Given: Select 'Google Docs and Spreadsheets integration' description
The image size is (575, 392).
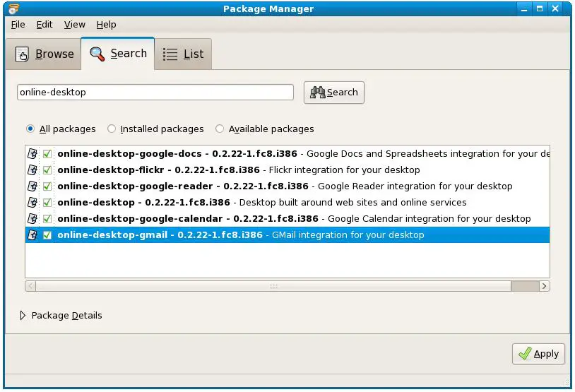Looking at the screenshot, I should click(x=427, y=154).
